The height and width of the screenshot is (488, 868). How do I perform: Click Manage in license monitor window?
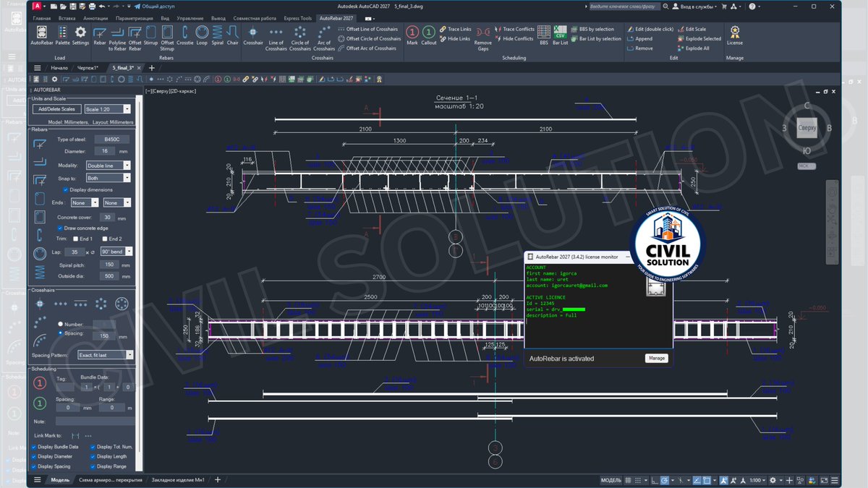coord(656,358)
